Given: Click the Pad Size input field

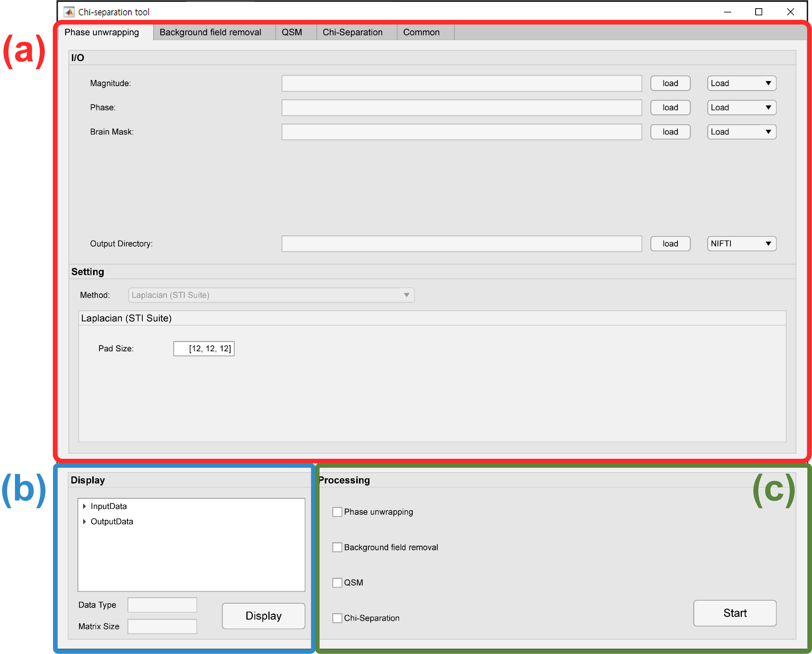Looking at the screenshot, I should [204, 349].
